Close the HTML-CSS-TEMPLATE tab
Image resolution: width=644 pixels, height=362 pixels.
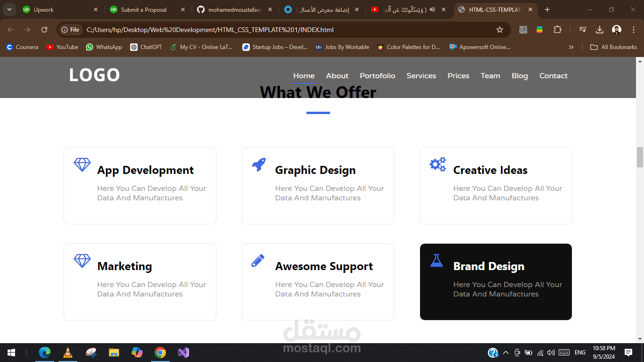coord(530,9)
